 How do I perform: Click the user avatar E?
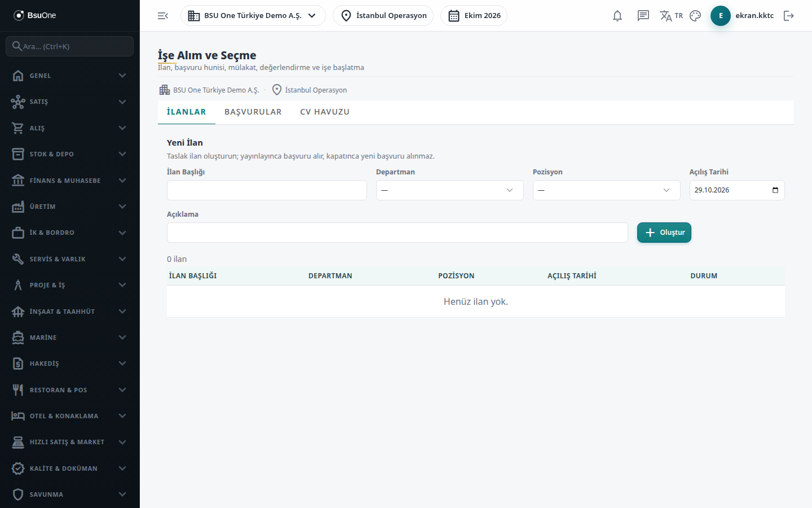(721, 16)
